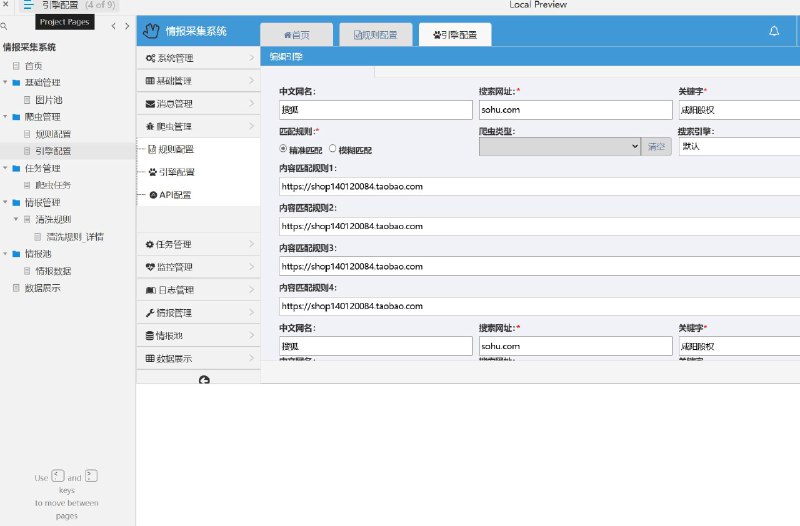Select 引擎配置 submenu item
The height and width of the screenshot is (526, 800).
[171, 172]
